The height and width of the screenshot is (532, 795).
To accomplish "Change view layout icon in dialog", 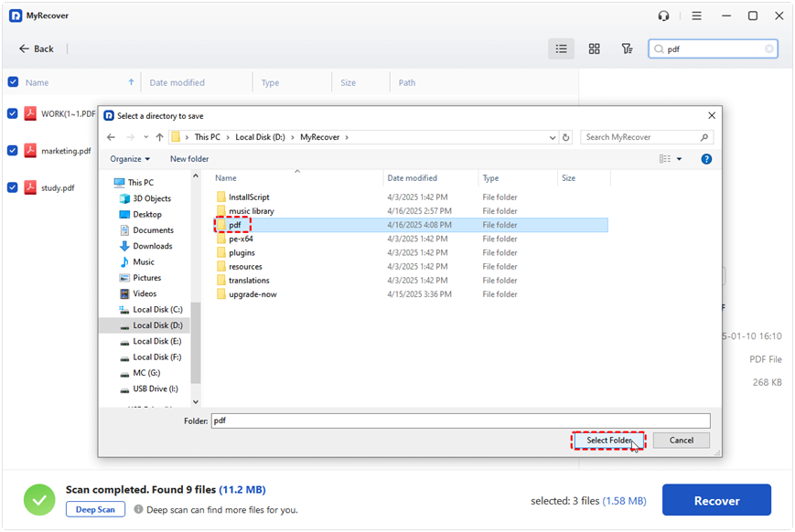I will (x=665, y=159).
